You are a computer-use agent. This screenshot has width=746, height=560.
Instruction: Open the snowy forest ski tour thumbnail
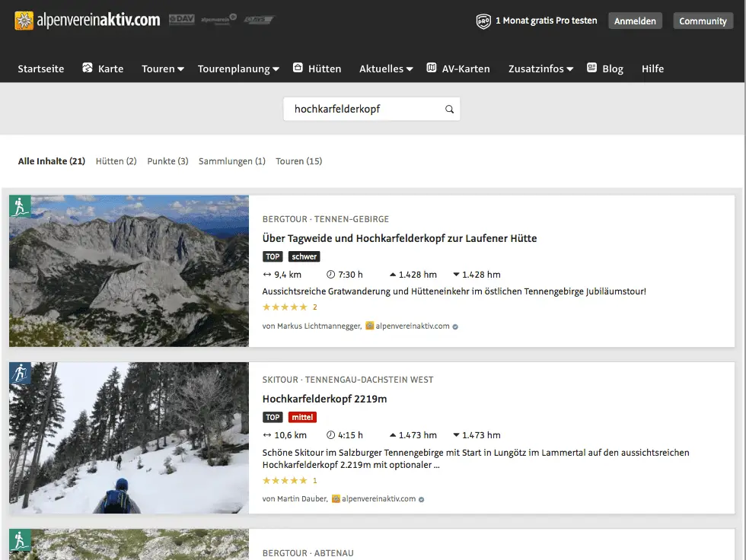coord(129,437)
